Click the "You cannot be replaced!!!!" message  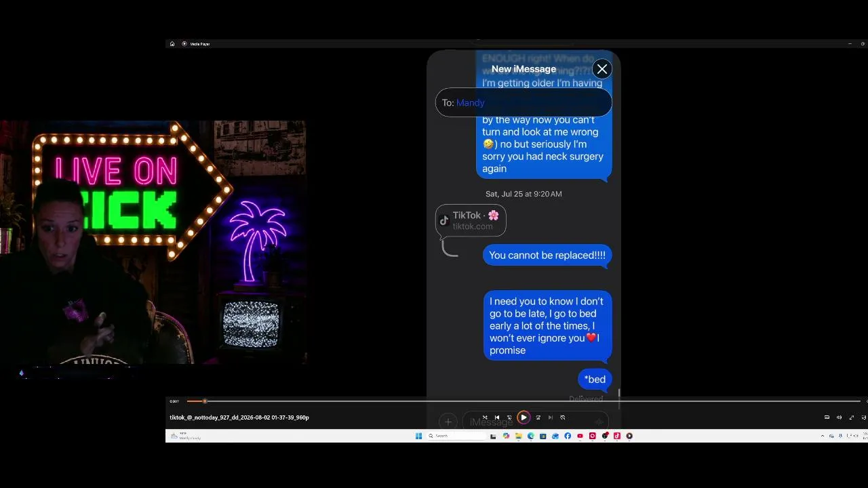pyautogui.click(x=547, y=256)
